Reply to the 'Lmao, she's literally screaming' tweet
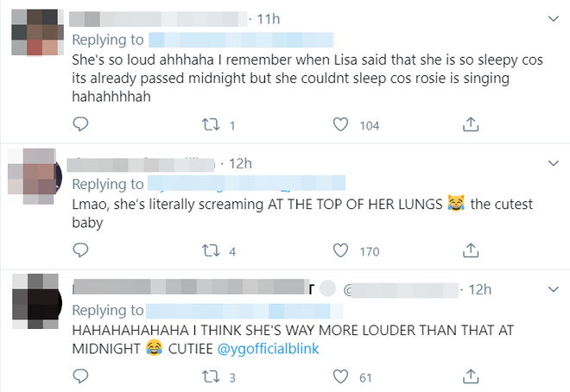This screenshot has width=570, height=392. coord(80,250)
